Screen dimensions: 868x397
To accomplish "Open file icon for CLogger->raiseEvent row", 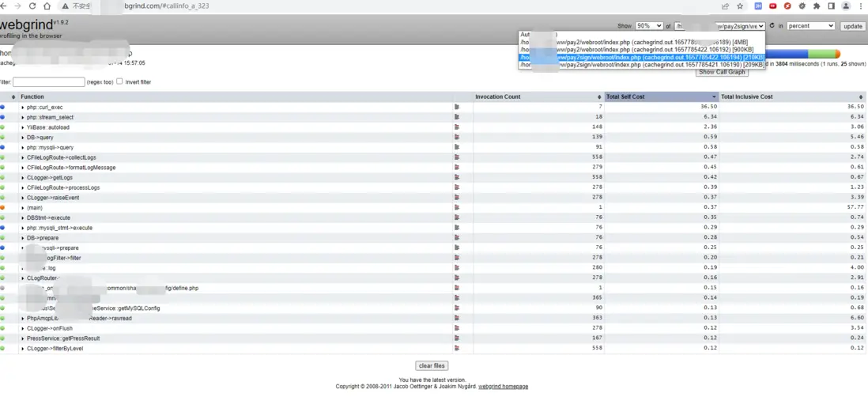I will [x=457, y=198].
